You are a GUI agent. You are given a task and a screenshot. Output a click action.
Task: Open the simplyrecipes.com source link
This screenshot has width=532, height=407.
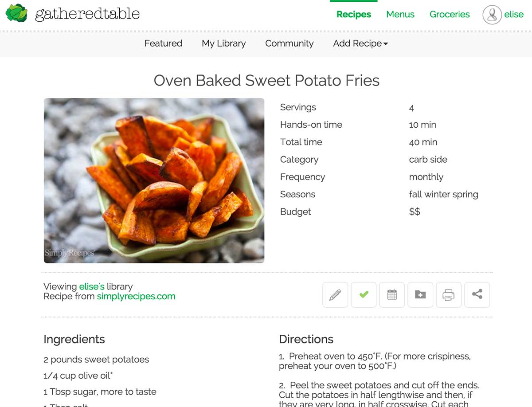[136, 297]
